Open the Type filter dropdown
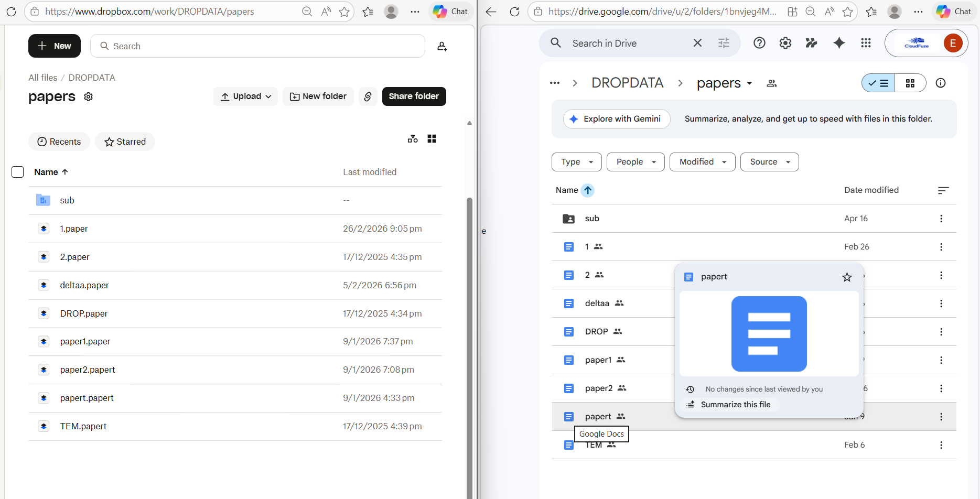This screenshot has height=499, width=980. tap(577, 162)
